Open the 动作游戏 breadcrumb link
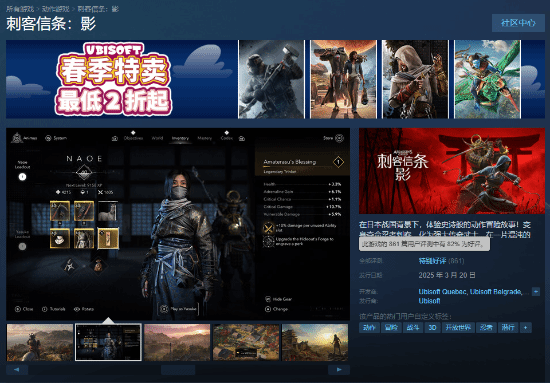Image resolution: width=550 pixels, height=383 pixels. tap(55, 9)
